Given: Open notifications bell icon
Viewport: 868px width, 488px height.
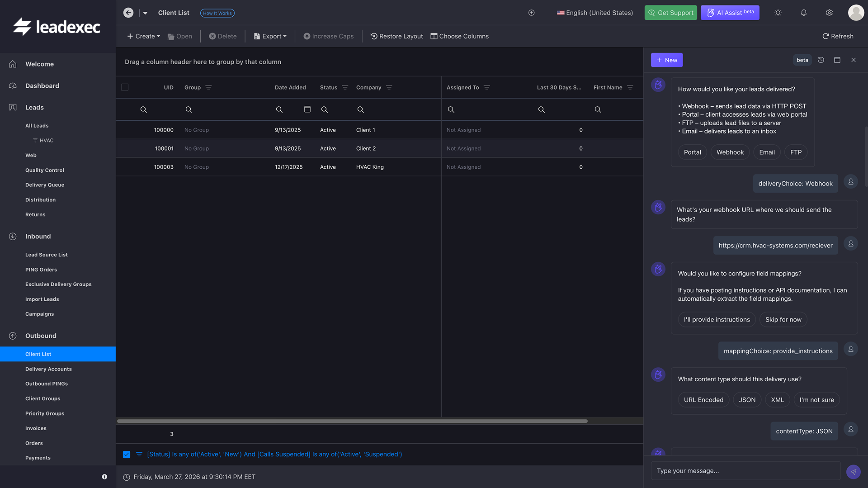Looking at the screenshot, I should tap(804, 13).
